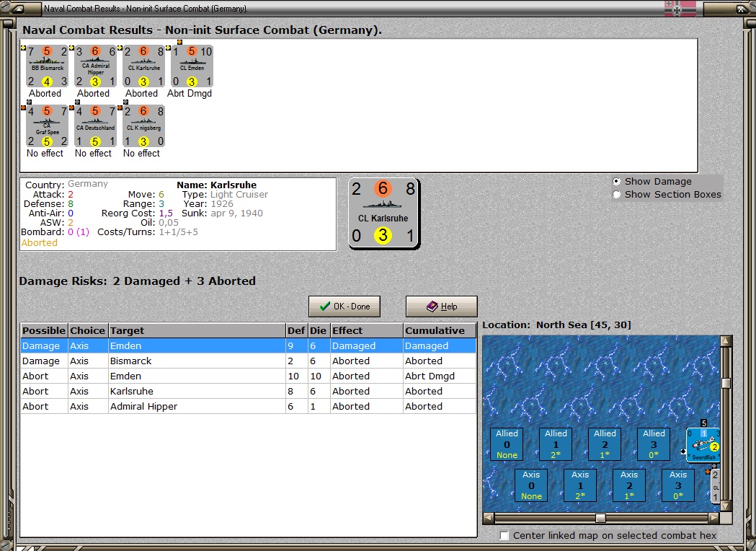Select the small CL Karlsruhe counter in results
Screen dimensions: 756x551
[143, 66]
